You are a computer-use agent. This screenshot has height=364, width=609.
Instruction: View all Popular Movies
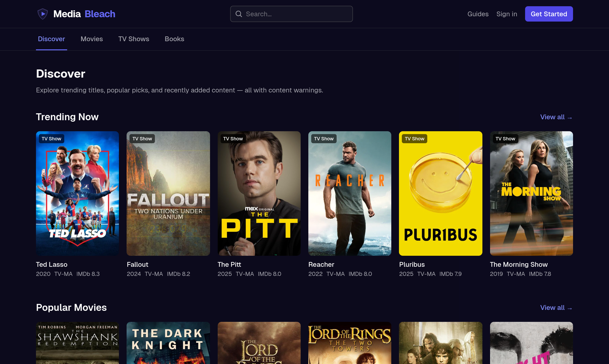556,307
